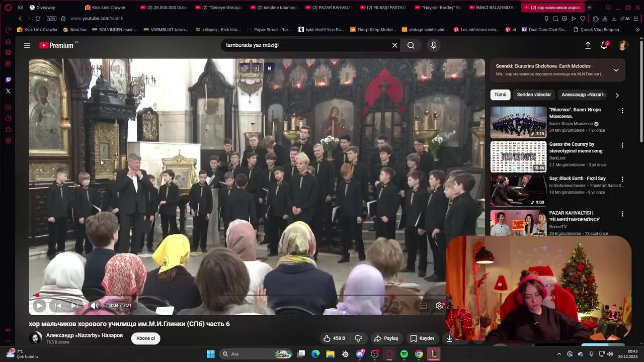This screenshot has height=362, width=644.
Task: Toggle subtitles on the player
Action: [x=424, y=306]
